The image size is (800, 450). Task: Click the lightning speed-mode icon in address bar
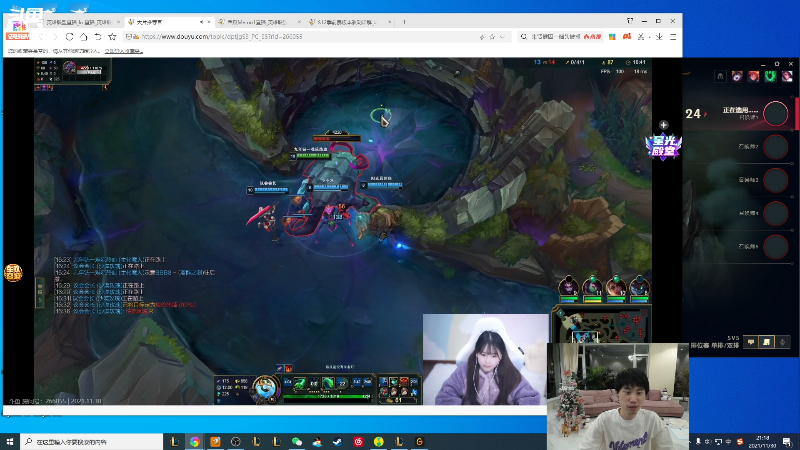click(x=482, y=37)
